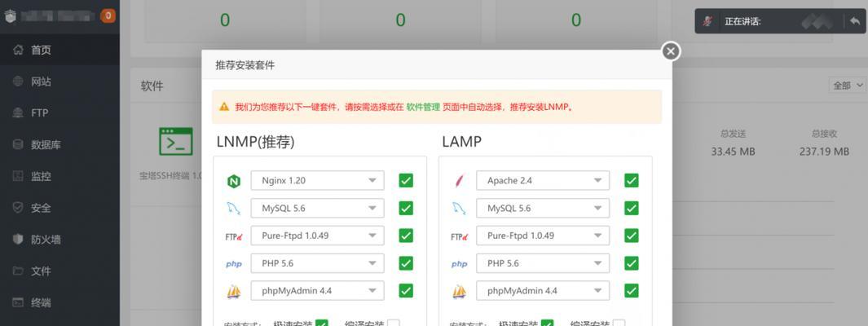Click the reply arrow icon in 正在讲话 bar

click(855, 21)
